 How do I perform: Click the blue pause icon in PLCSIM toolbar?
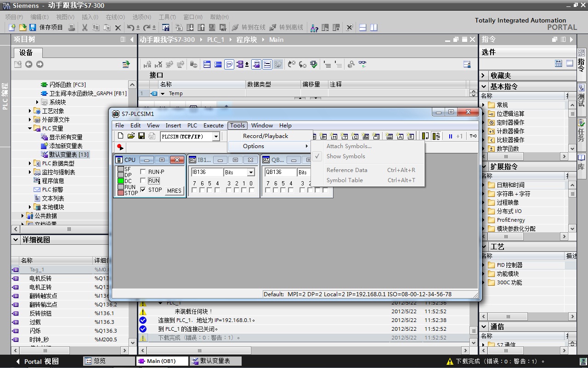(x=450, y=136)
